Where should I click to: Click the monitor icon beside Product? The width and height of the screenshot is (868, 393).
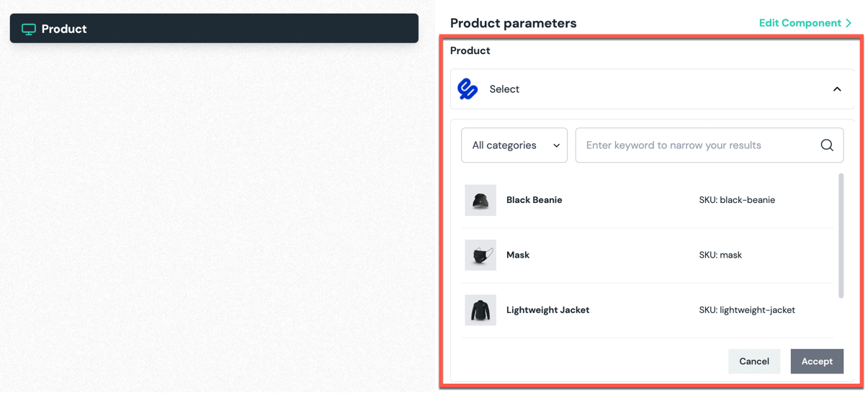[x=29, y=30]
